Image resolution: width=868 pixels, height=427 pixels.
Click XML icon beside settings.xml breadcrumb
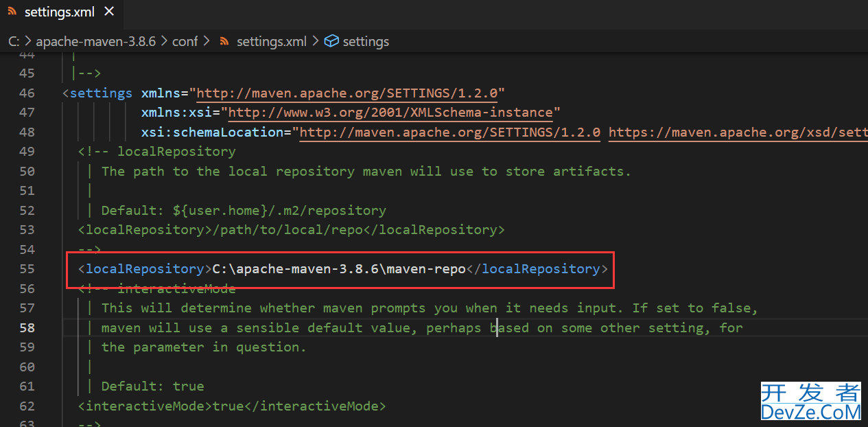(224, 41)
